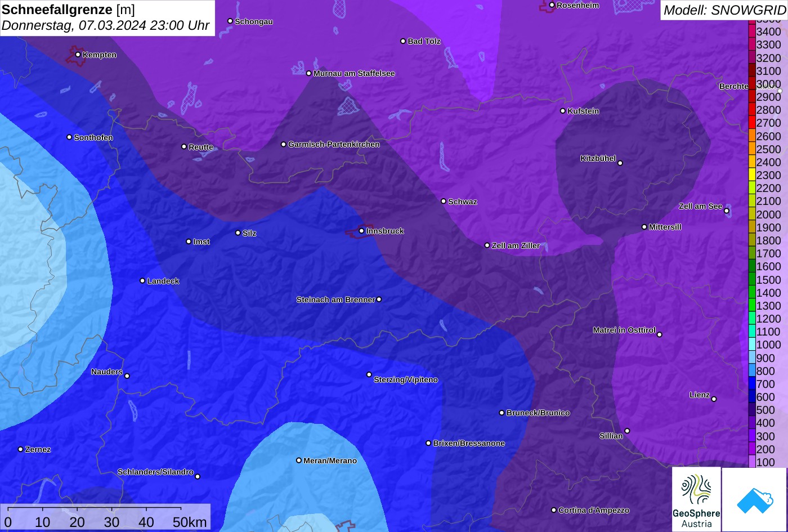Select the Kempten city marker
This screenshot has height=532, width=788.
(78, 55)
